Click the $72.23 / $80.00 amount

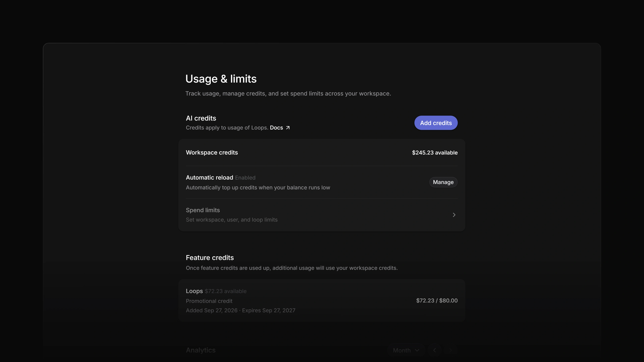click(437, 300)
